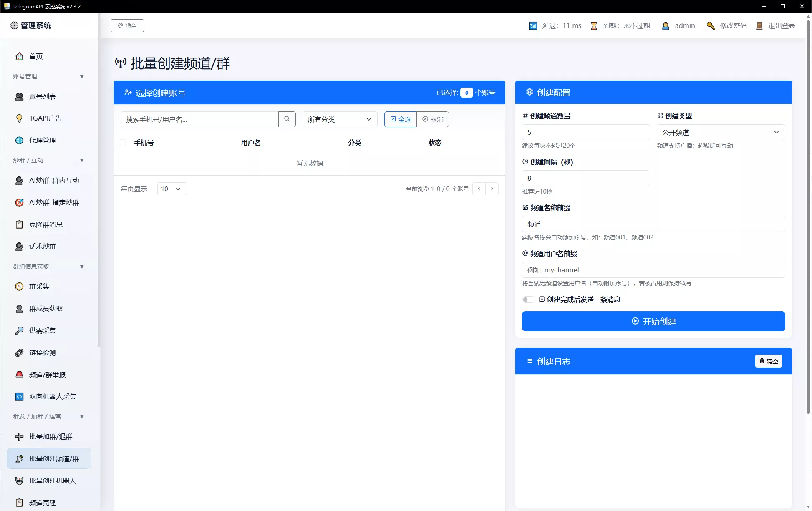Open the 所有分类 category dropdown

click(340, 119)
